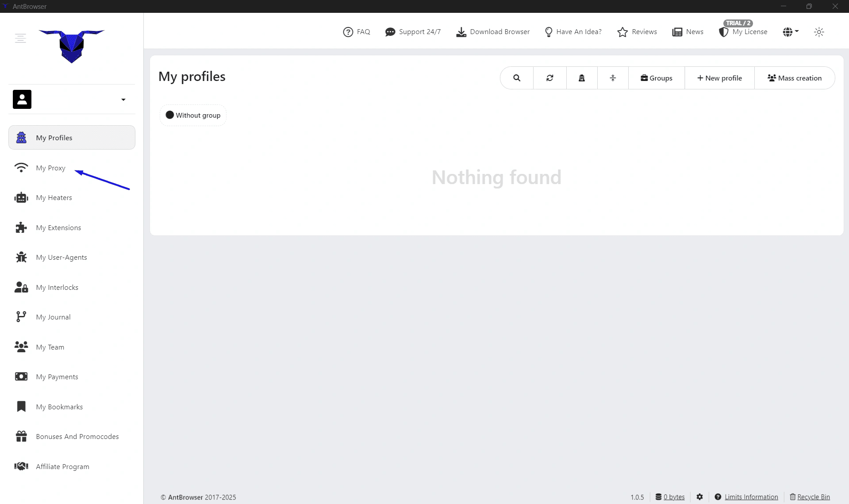This screenshot has height=504, width=849.
Task: Open the account avatar icon
Action: click(x=22, y=99)
